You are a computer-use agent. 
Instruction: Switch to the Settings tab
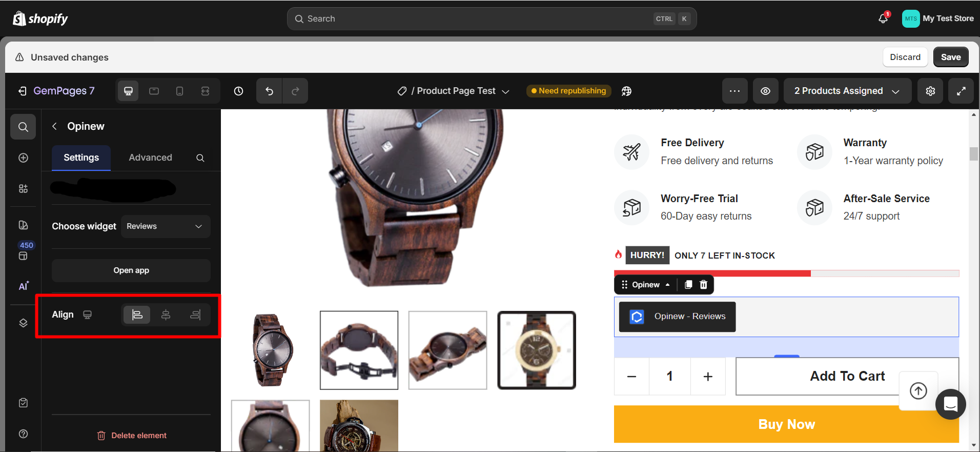(x=81, y=158)
